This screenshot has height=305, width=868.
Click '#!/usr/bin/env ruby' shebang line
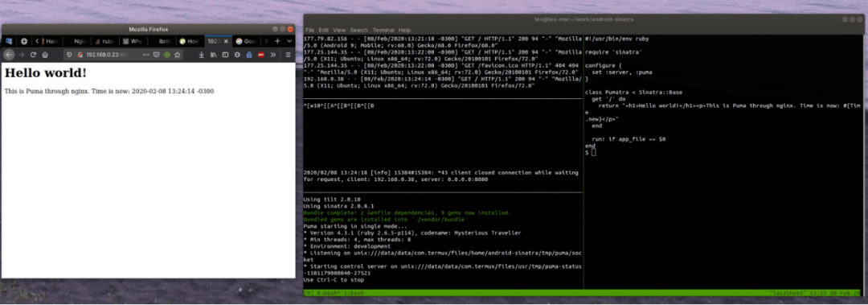point(616,39)
